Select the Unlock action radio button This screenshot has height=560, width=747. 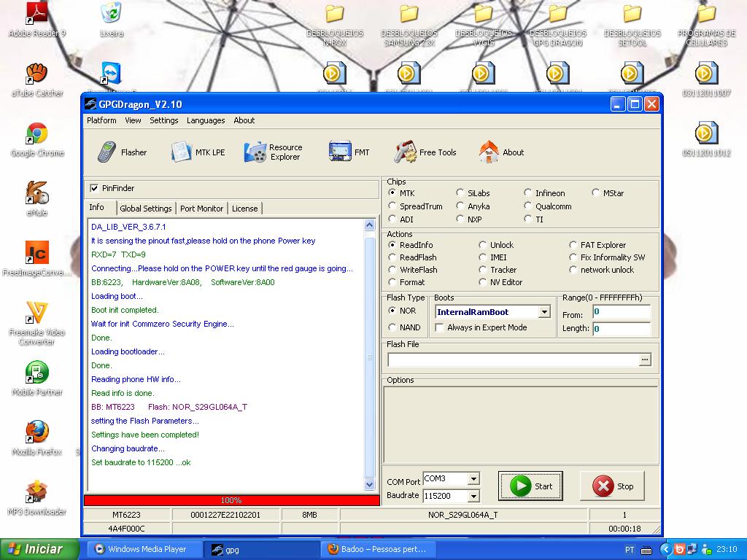[x=483, y=245]
